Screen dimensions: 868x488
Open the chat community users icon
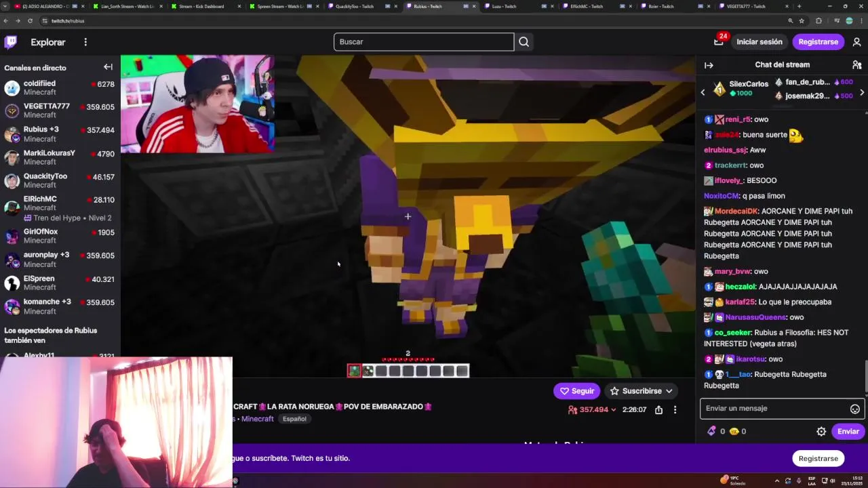pyautogui.click(x=856, y=65)
